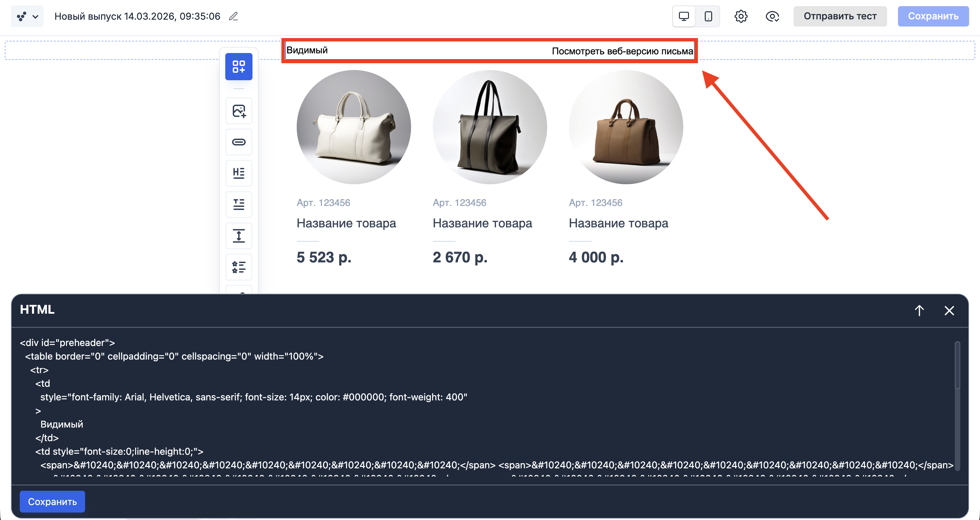Open the editor settings gear

pyautogui.click(x=741, y=16)
